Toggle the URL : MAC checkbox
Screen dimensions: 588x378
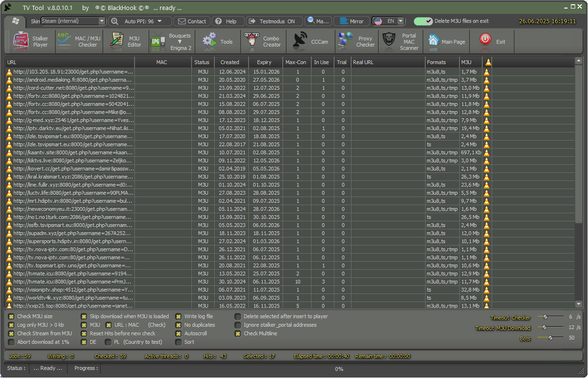tap(109, 325)
